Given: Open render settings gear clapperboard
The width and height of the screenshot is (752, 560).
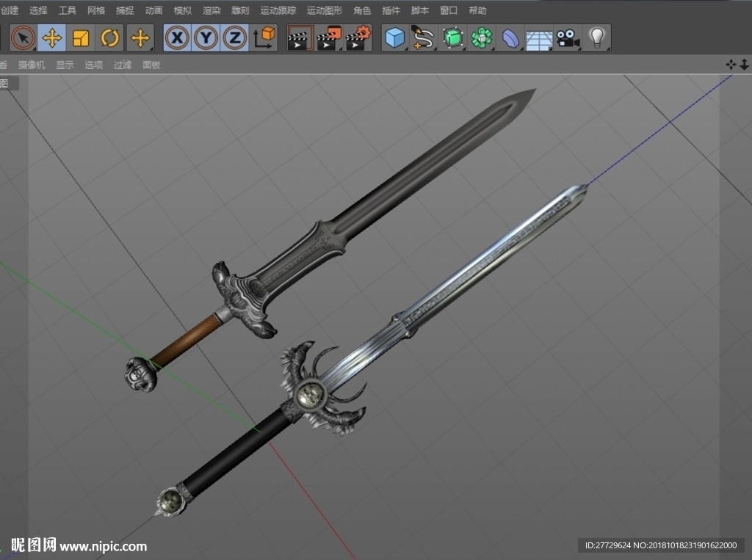Looking at the screenshot, I should click(x=358, y=38).
